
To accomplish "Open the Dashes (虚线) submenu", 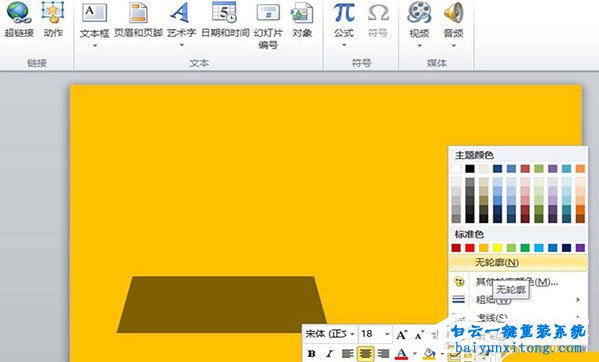I will 518,317.
